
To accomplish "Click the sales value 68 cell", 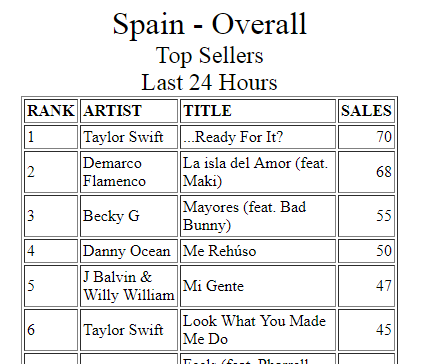I will point(366,172).
